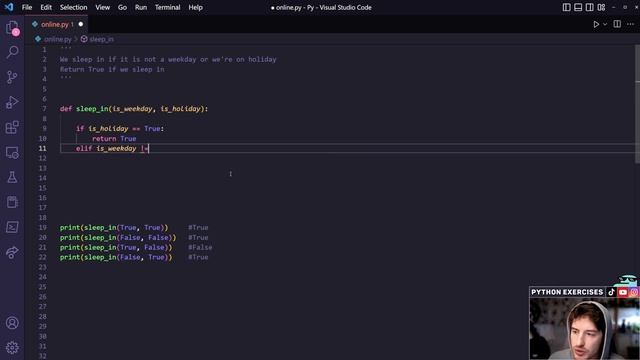Open the View menu

[x=102, y=7]
